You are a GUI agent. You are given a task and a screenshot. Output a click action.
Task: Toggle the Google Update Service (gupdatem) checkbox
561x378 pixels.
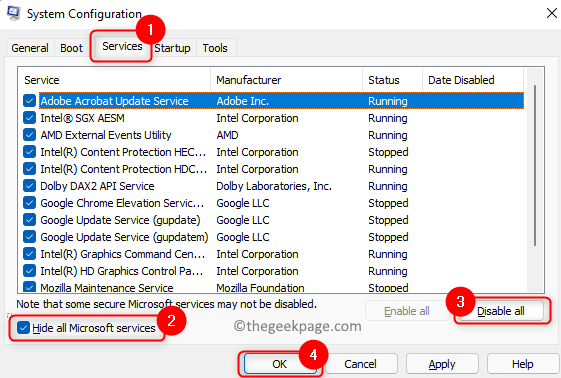pyautogui.click(x=29, y=237)
